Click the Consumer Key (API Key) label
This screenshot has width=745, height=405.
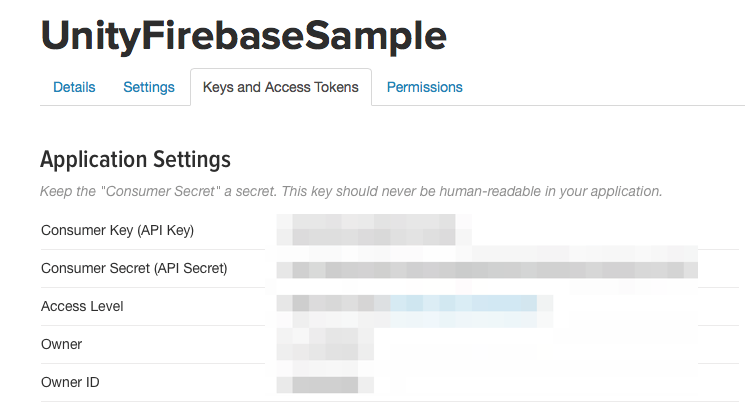pos(117,230)
